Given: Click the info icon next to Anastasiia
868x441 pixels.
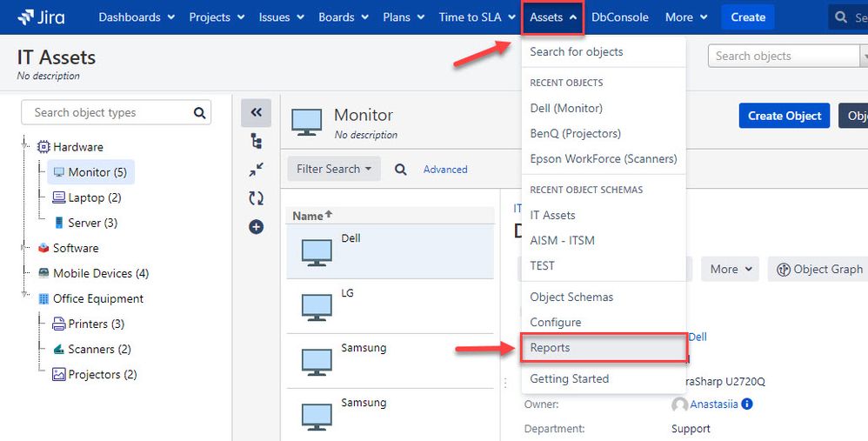Looking at the screenshot, I should (747, 404).
